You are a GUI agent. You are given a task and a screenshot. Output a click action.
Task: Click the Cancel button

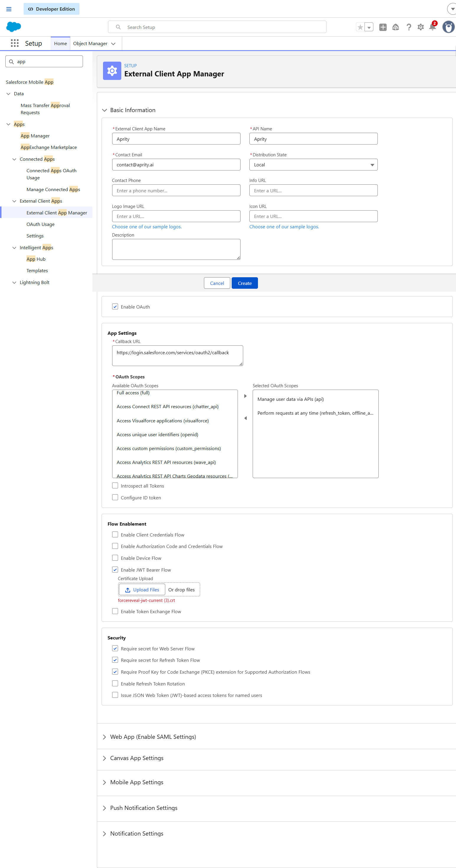tap(217, 283)
